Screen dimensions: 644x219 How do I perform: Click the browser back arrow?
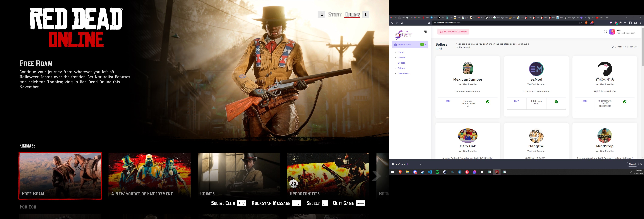(x=392, y=23)
